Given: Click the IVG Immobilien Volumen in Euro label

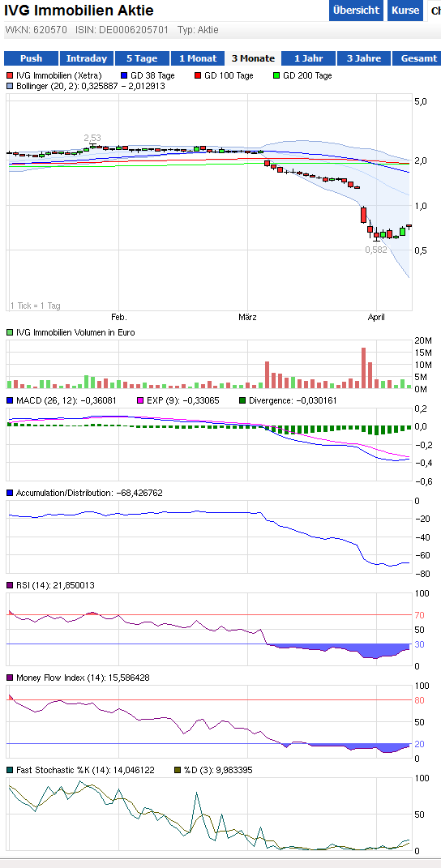Looking at the screenshot, I should coord(75,333).
